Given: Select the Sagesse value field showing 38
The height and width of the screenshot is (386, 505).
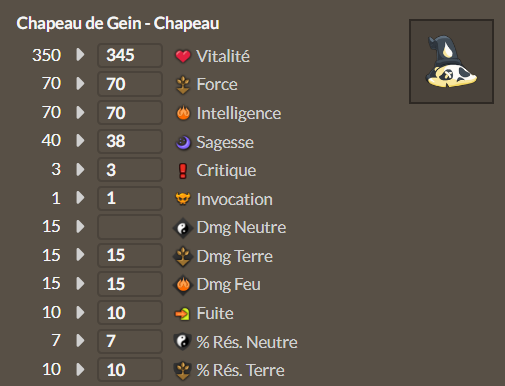Looking at the screenshot, I should [x=130, y=141].
